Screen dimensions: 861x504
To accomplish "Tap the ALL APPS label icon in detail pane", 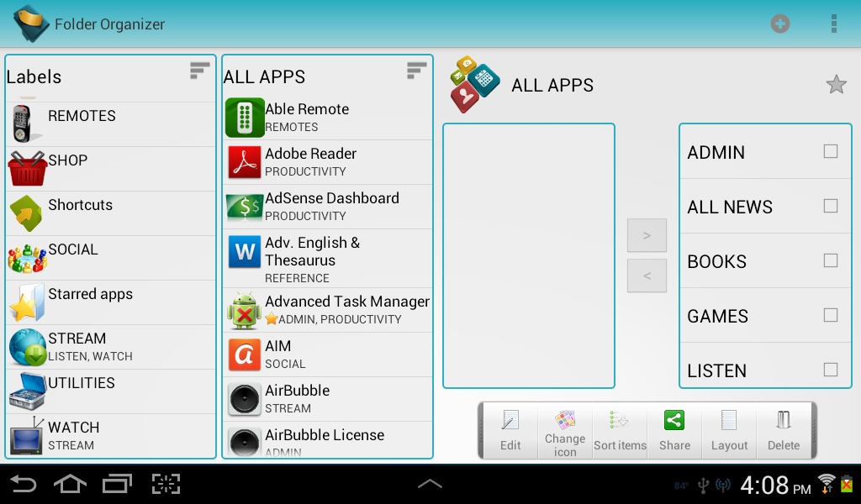I will pyautogui.click(x=474, y=84).
